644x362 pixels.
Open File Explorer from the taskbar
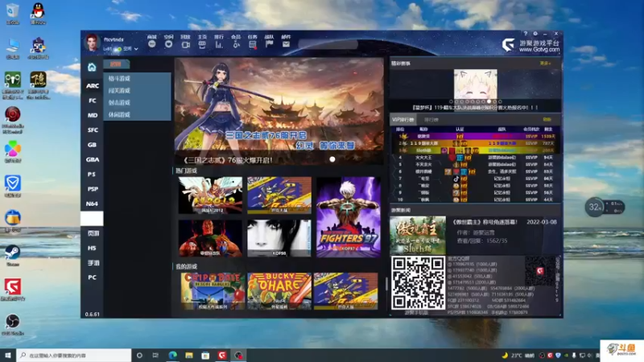[189, 355]
